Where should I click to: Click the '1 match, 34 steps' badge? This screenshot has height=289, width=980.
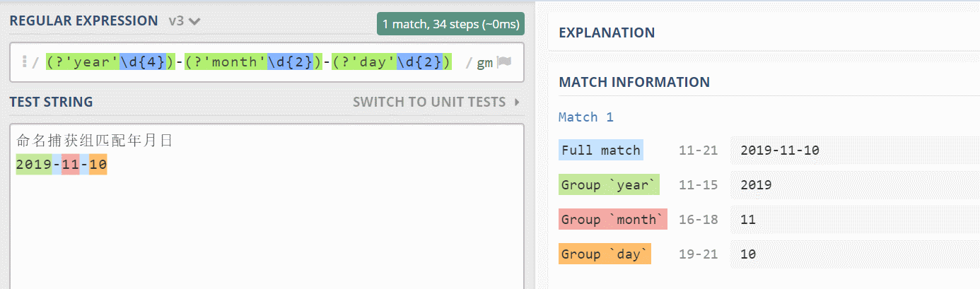pyautogui.click(x=450, y=24)
